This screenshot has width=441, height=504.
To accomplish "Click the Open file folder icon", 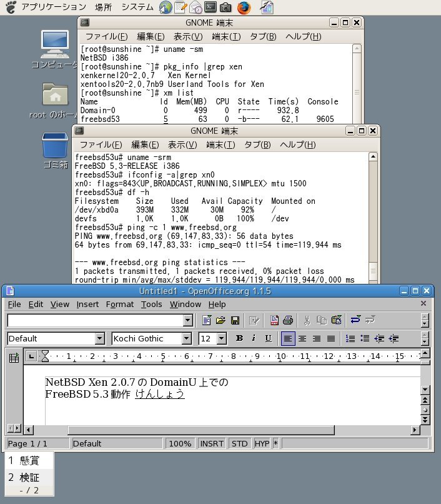I will [220, 320].
